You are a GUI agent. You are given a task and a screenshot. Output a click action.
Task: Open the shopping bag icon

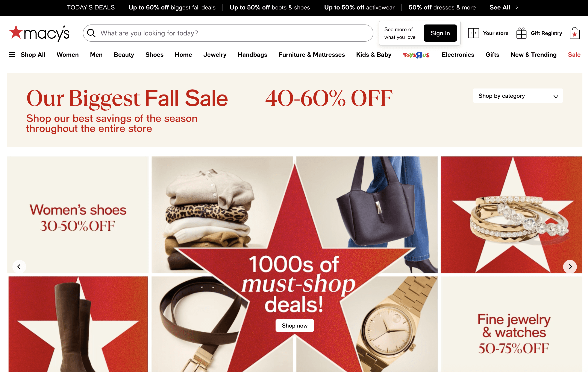574,33
